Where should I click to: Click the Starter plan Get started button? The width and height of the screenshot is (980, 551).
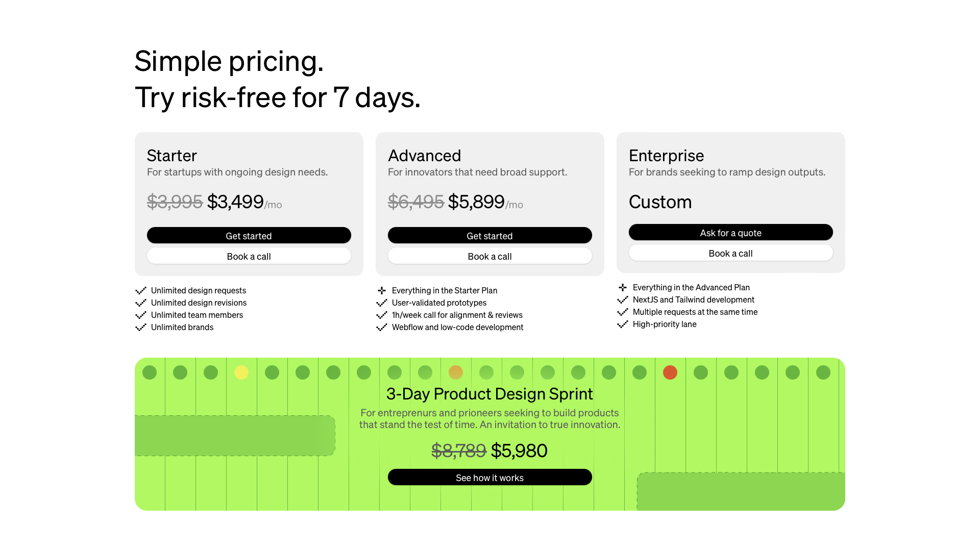(249, 235)
